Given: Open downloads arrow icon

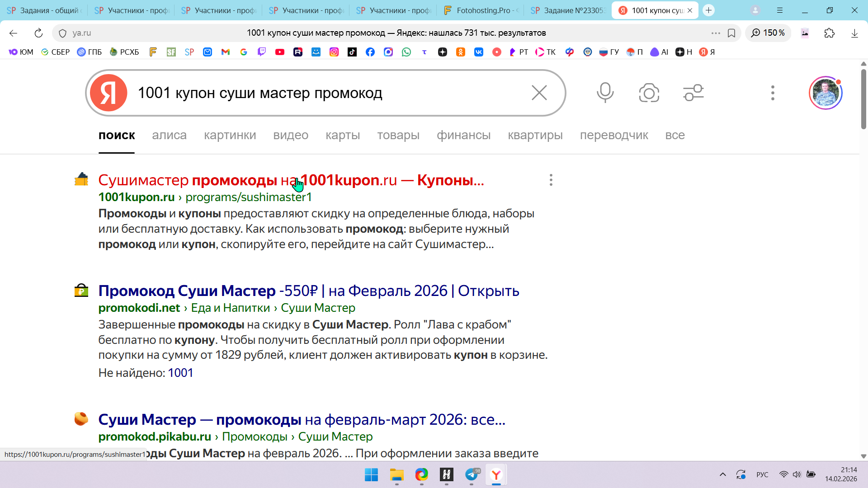Looking at the screenshot, I should 854,33.
